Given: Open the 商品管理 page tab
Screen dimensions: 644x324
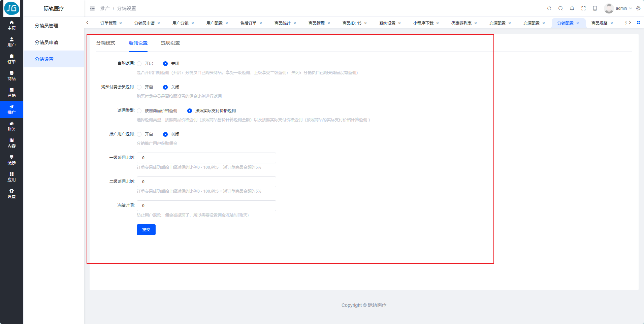Looking at the screenshot, I should point(317,23).
